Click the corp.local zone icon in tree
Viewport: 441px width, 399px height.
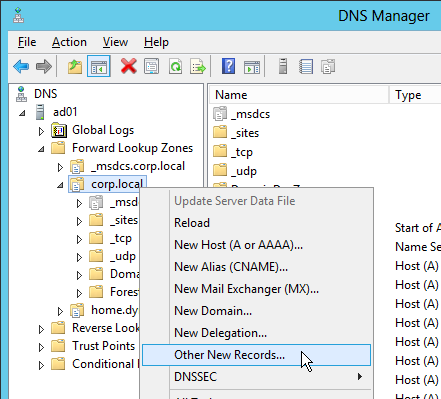tap(77, 184)
